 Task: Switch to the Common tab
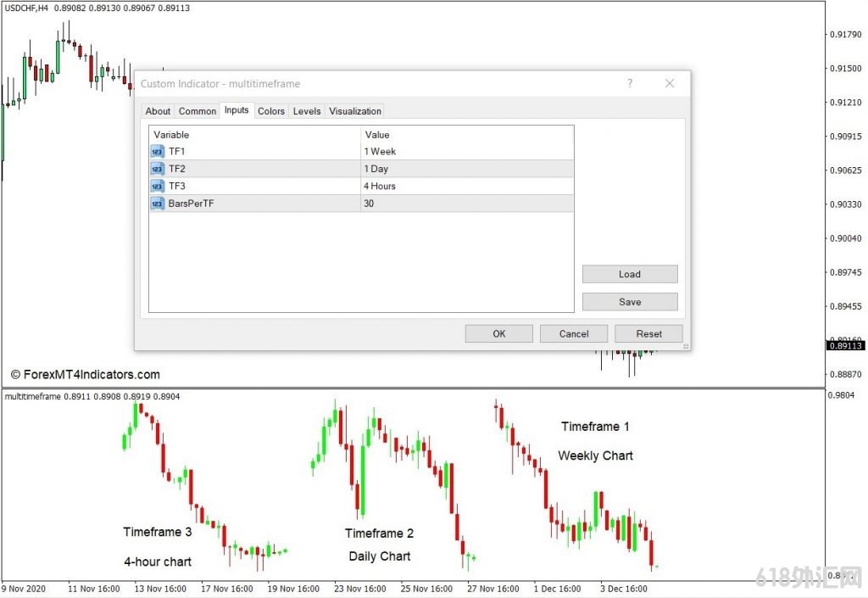[x=198, y=111]
